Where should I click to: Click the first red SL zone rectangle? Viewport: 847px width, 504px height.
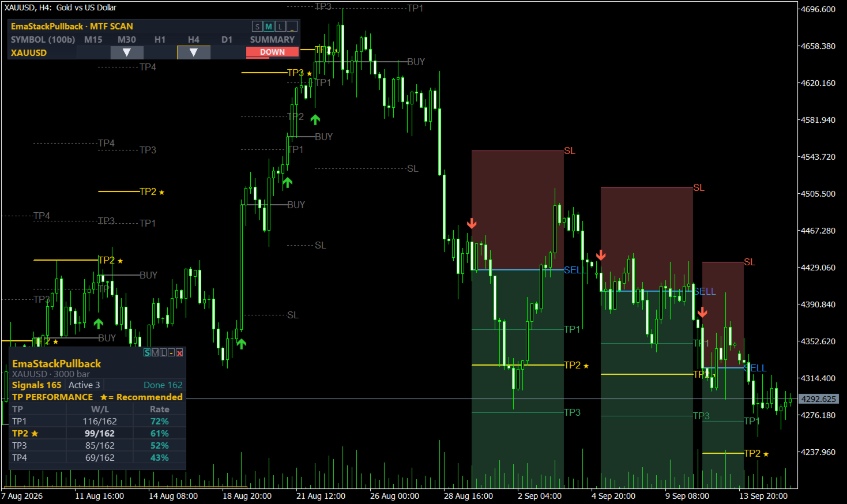[517, 210]
